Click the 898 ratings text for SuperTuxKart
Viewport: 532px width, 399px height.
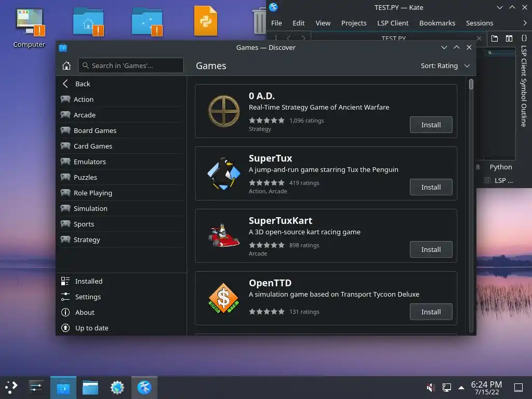(x=304, y=245)
